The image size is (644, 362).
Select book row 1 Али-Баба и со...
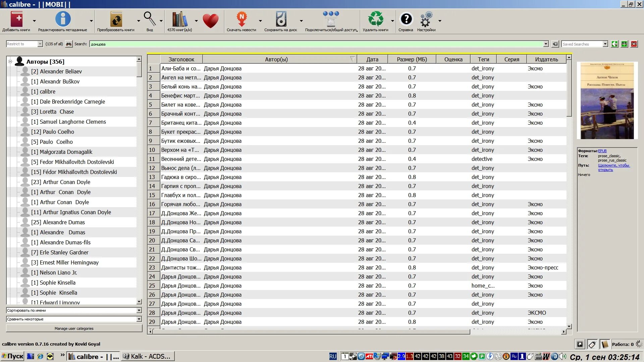point(357,68)
